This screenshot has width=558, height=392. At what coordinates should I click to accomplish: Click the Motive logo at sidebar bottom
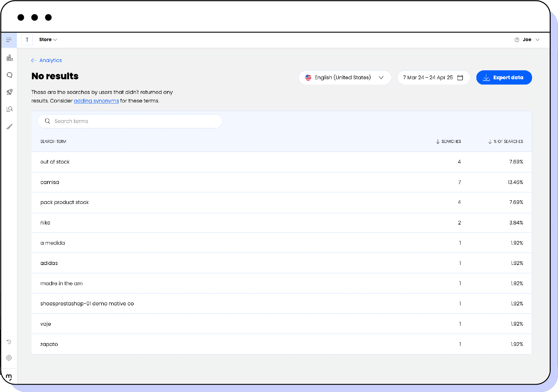(x=9, y=377)
